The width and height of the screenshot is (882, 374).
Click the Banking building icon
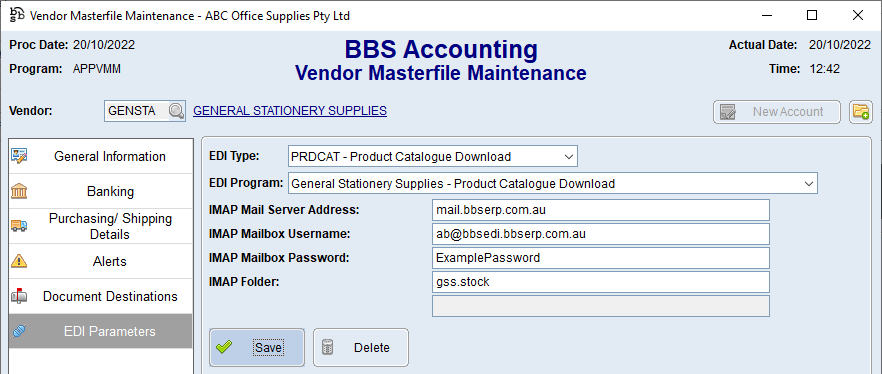pos(19,191)
